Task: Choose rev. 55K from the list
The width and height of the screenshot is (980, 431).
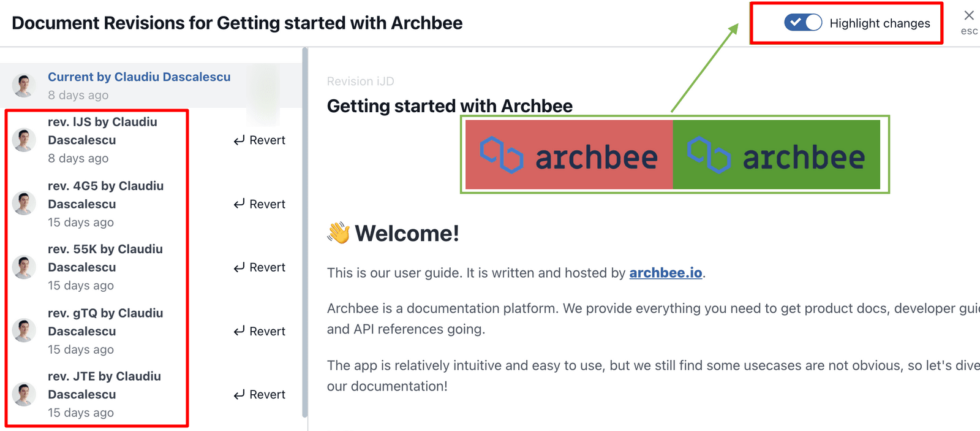Action: (x=105, y=258)
